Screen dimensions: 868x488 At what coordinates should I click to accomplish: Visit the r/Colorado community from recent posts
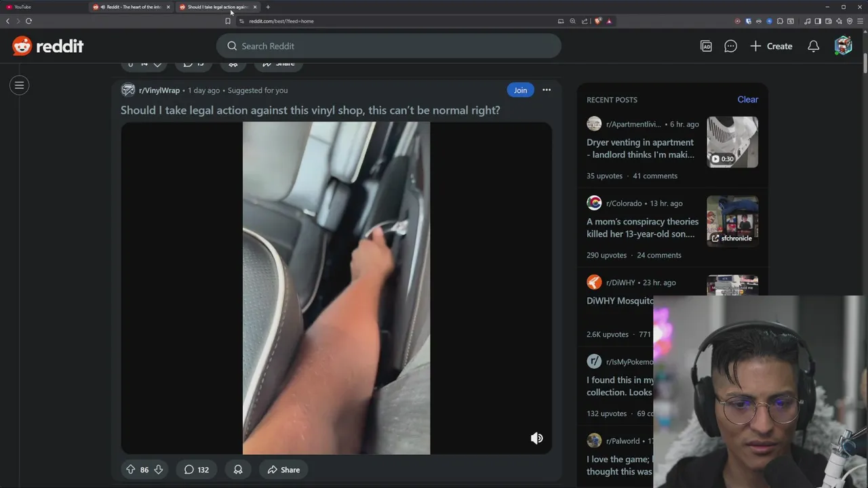coord(624,203)
